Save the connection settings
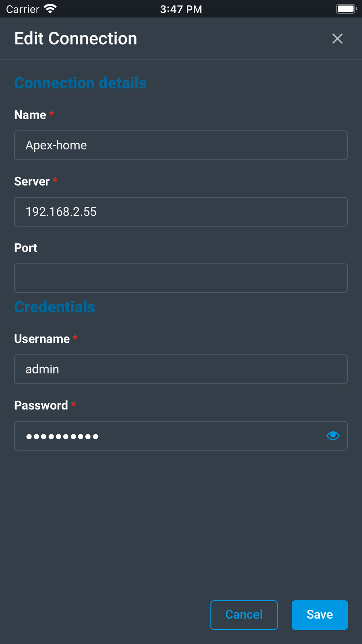362x644 pixels. point(320,615)
